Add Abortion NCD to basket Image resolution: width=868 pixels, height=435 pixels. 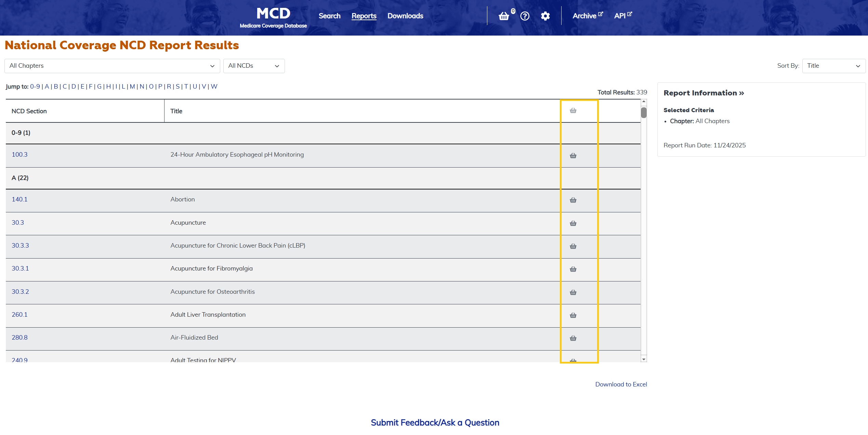(x=573, y=200)
